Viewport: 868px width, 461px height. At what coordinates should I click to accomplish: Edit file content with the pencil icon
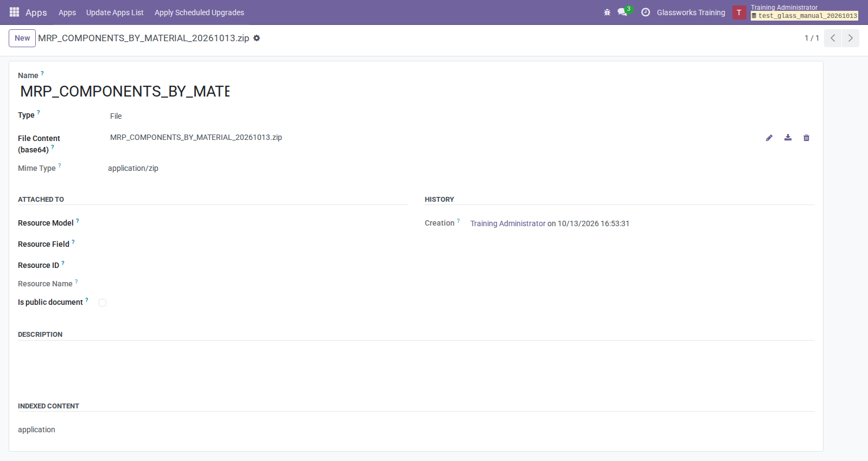[x=769, y=138]
